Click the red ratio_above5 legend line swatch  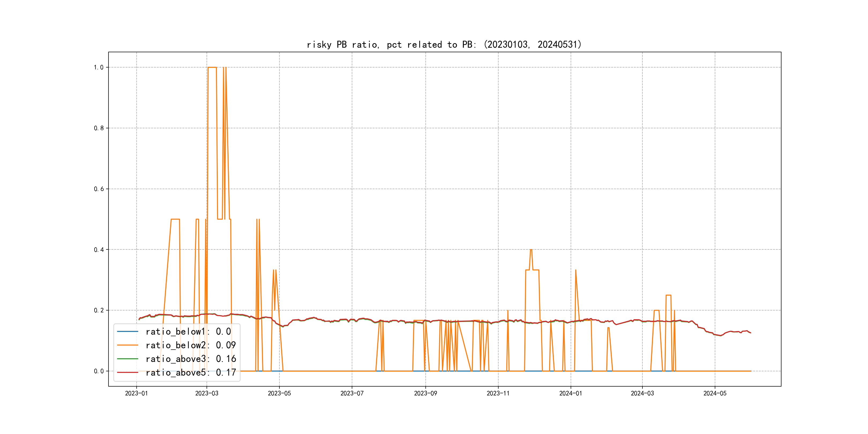pyautogui.click(x=127, y=372)
